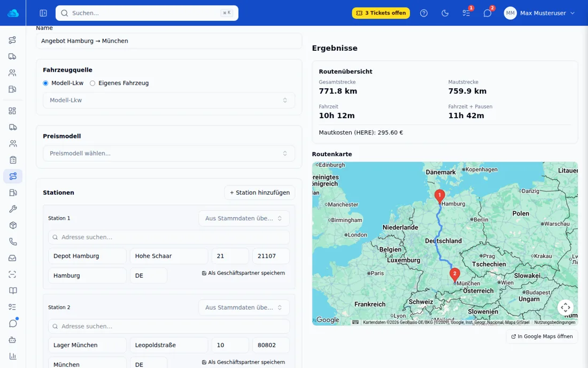Open the help question mark icon
Image resolution: width=588 pixels, height=368 pixels.
point(424,13)
